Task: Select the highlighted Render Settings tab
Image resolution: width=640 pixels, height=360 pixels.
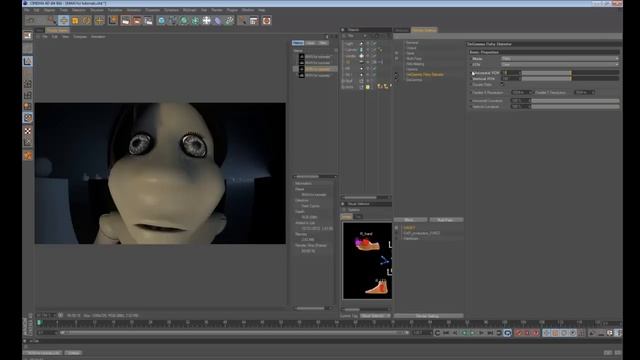Action: (424, 30)
